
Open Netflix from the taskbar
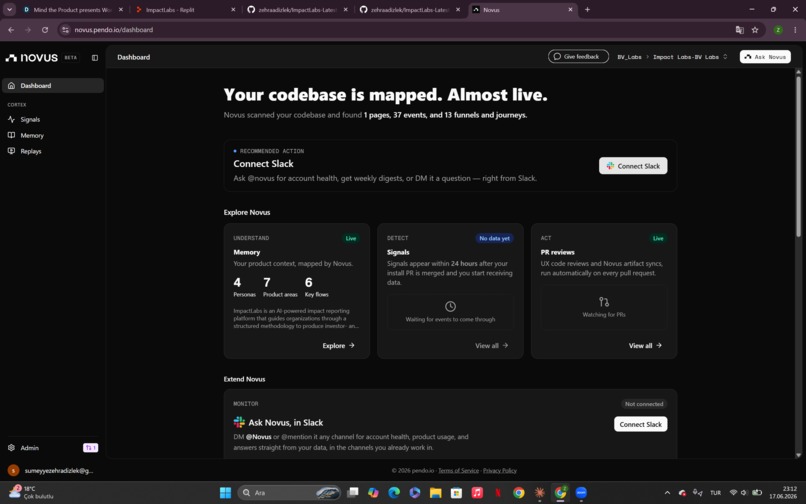pyautogui.click(x=498, y=493)
